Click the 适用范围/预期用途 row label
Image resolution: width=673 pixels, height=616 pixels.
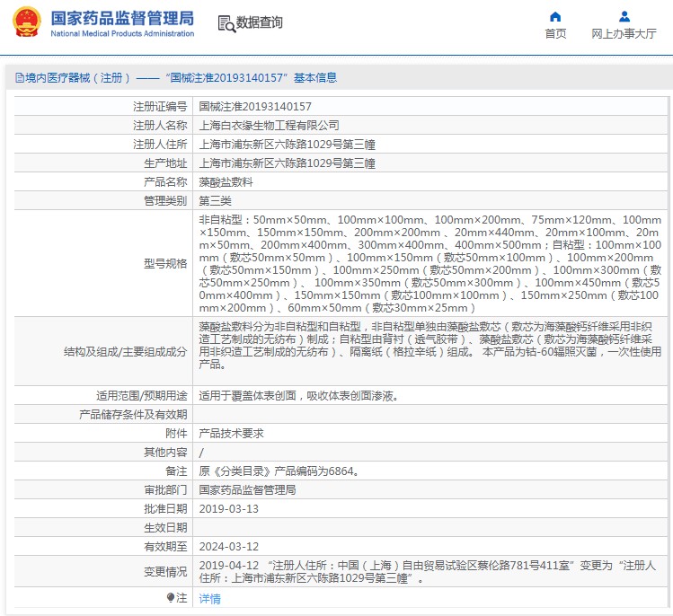141,395
